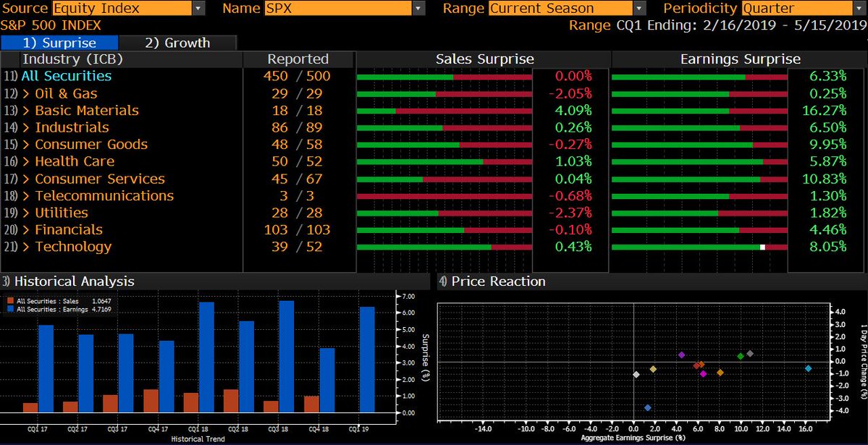Click Utilities sales surprise -2.37%
Image resolution: width=868 pixels, height=445 pixels.
click(570, 213)
